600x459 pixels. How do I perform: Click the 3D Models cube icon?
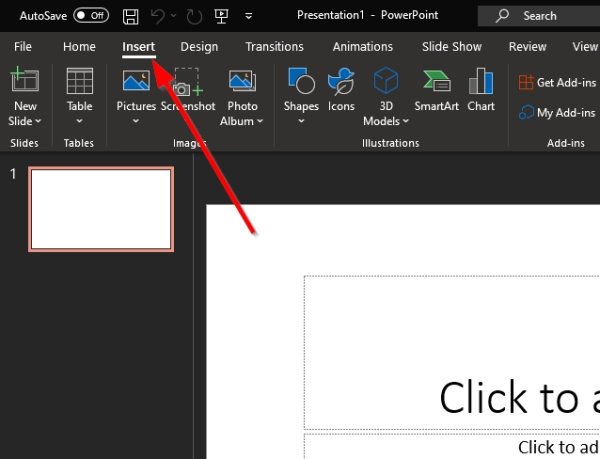tap(386, 80)
